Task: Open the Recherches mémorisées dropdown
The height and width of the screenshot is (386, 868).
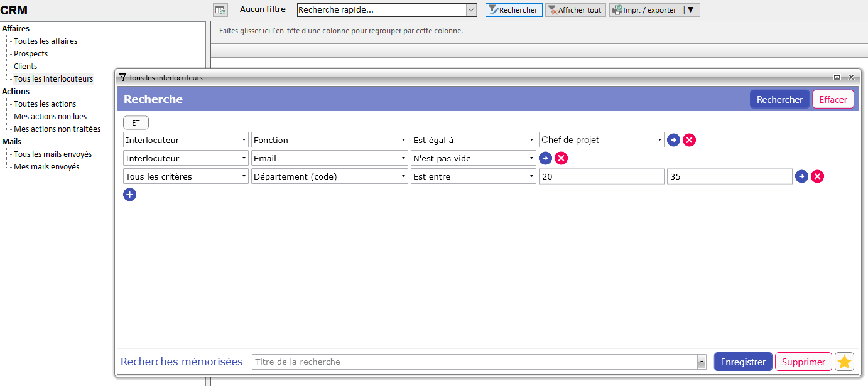Action: coord(702,362)
